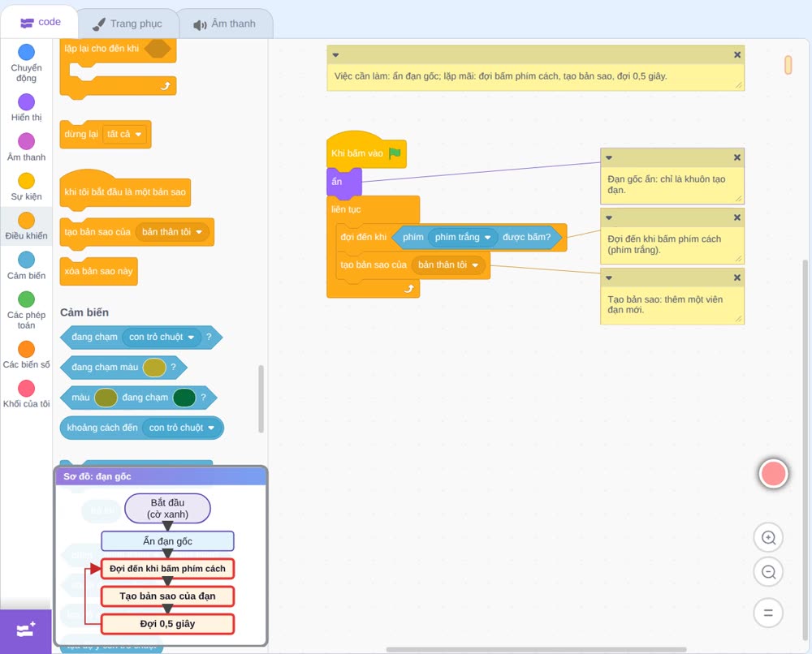This screenshot has height=654, width=812.
Task: Pick the color in 'đang chạm màu' block
Action: pyautogui.click(x=154, y=368)
